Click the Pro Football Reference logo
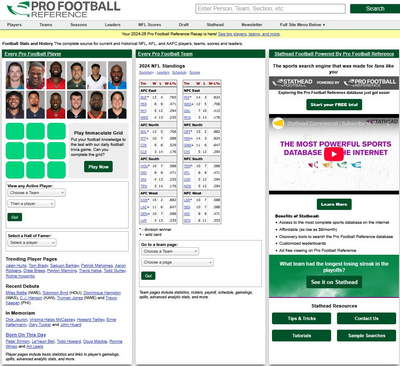Image resolution: width=400 pixels, height=366 pixels. click(x=63, y=9)
